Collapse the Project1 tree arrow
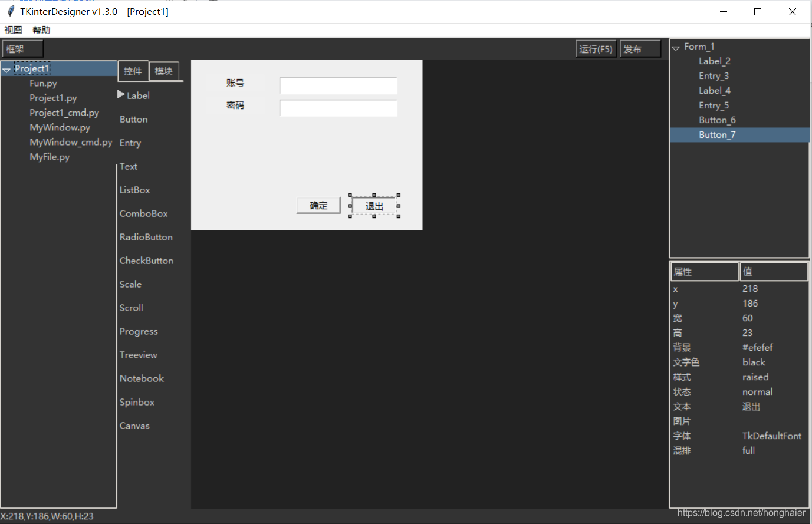This screenshot has height=524, width=812. 6,70
